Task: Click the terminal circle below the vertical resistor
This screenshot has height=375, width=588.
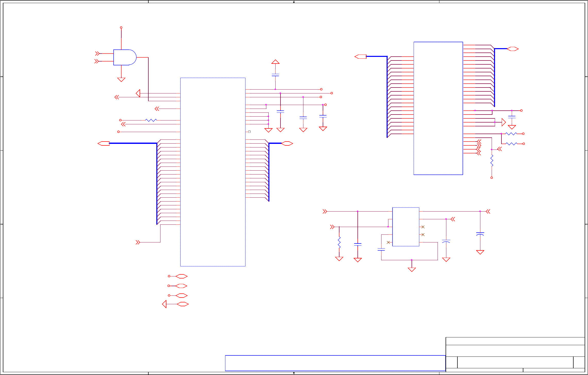Action: click(492, 178)
